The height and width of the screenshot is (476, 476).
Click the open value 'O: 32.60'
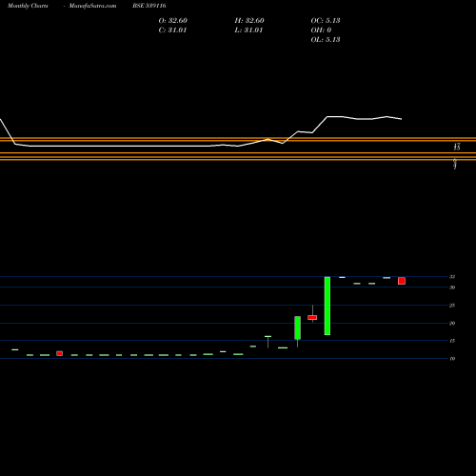coord(173,21)
